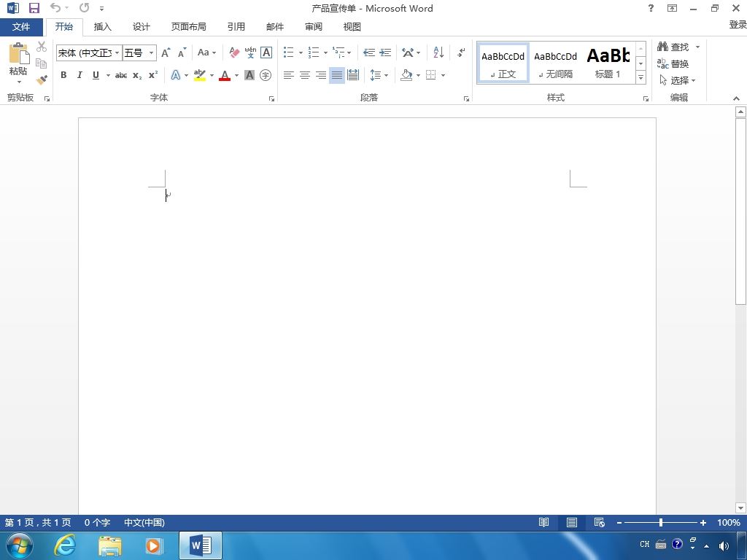Expand the Styles gallery More arrow
The image size is (747, 560).
640,77
